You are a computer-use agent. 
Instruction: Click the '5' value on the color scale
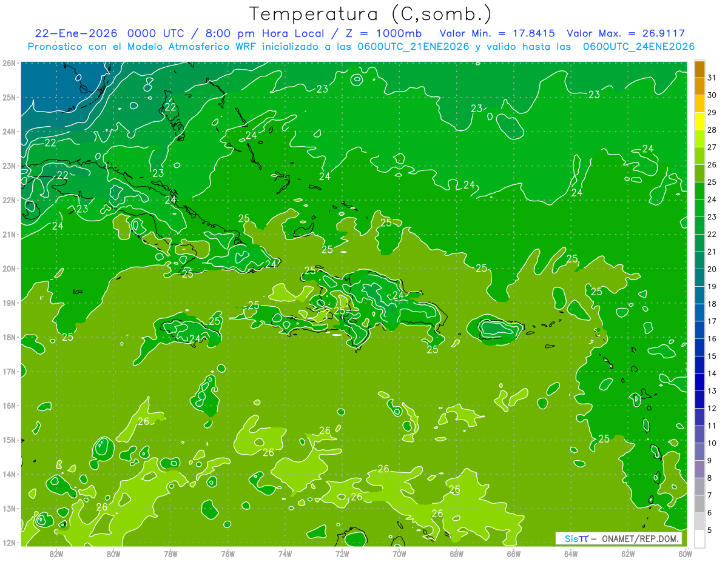coord(710,530)
